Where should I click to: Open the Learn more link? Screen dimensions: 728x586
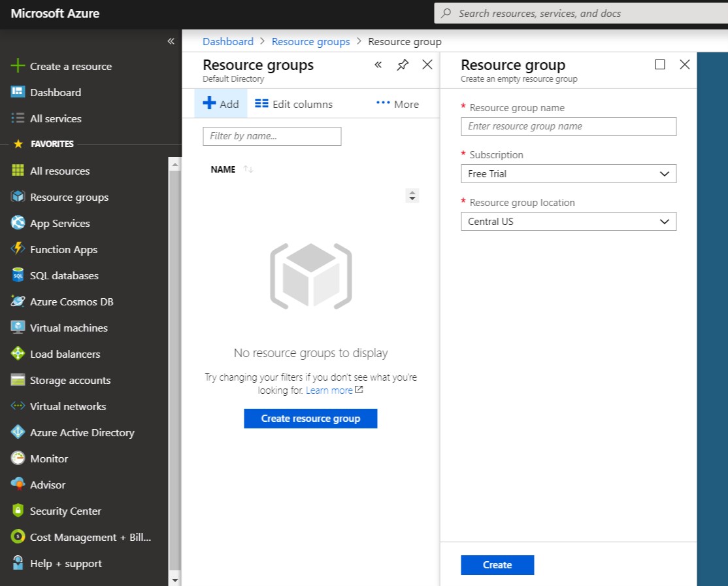(329, 390)
